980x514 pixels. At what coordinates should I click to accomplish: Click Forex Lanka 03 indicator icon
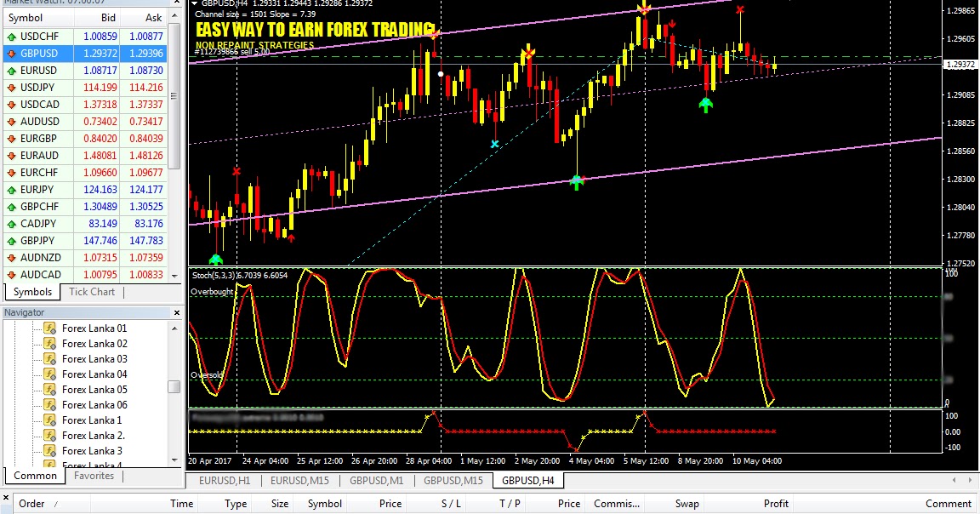coord(49,358)
